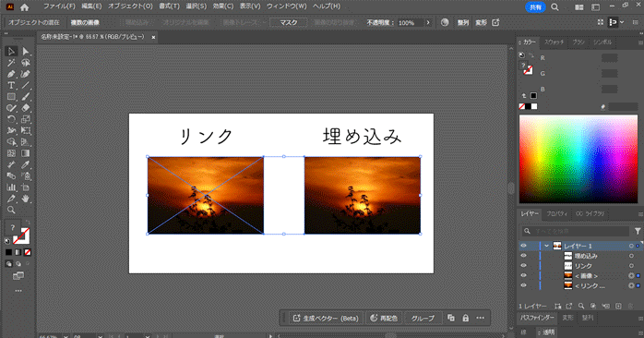Viewport: 644px width, 338px height.
Task: Select the Type tool
Action: tap(11, 85)
